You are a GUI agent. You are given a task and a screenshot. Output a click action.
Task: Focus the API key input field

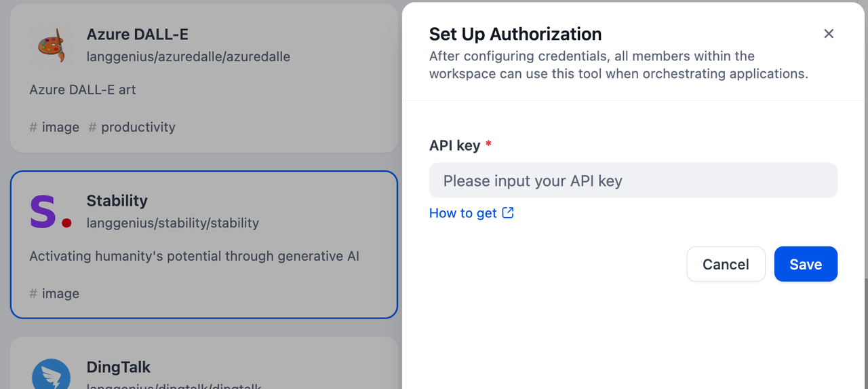[633, 181]
